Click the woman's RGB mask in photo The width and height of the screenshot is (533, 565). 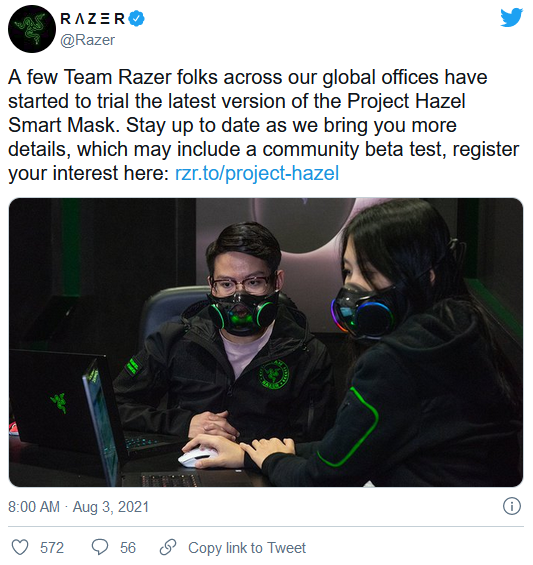pyautogui.click(x=364, y=313)
